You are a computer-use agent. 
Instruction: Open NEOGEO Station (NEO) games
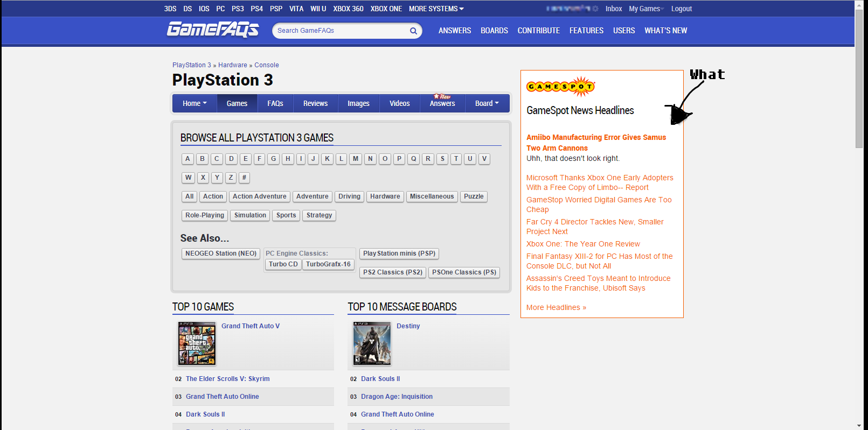(x=221, y=253)
